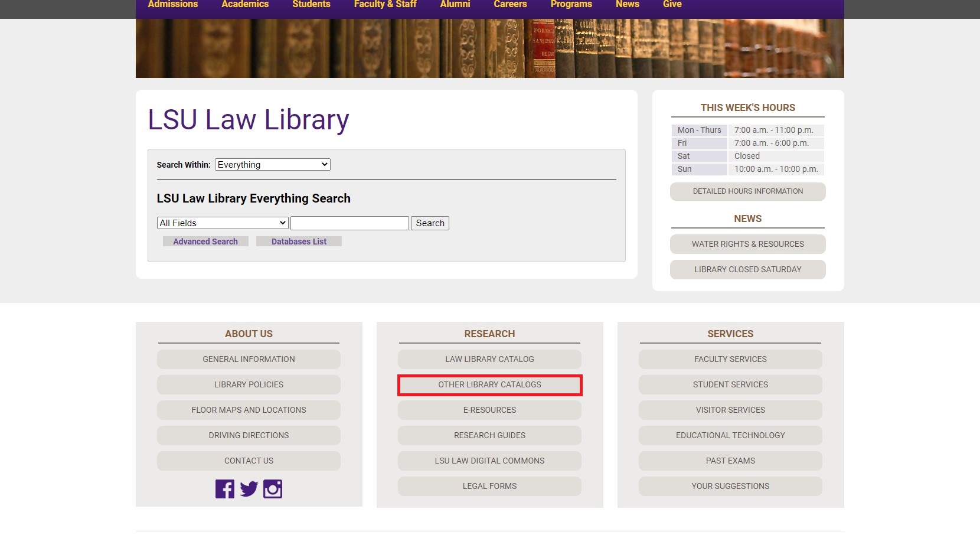
Task: Select the Mon - Thurs hours row
Action: coord(747,130)
